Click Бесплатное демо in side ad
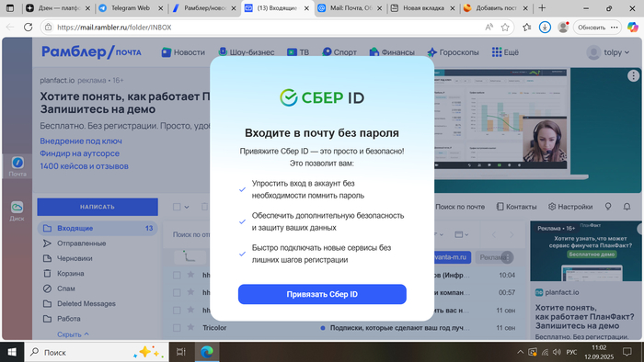Viewport: 644px width, 362px height. [x=592, y=255]
